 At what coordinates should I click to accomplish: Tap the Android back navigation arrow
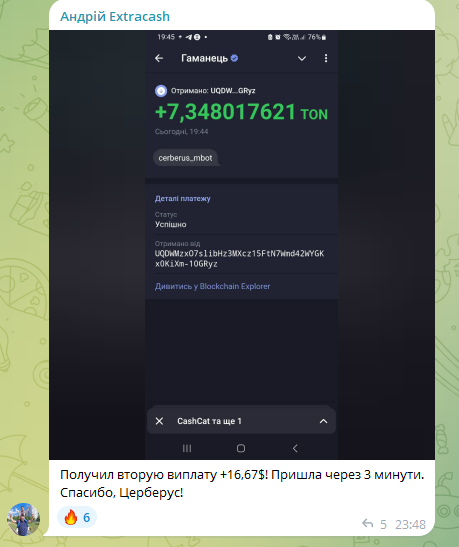pos(295,448)
